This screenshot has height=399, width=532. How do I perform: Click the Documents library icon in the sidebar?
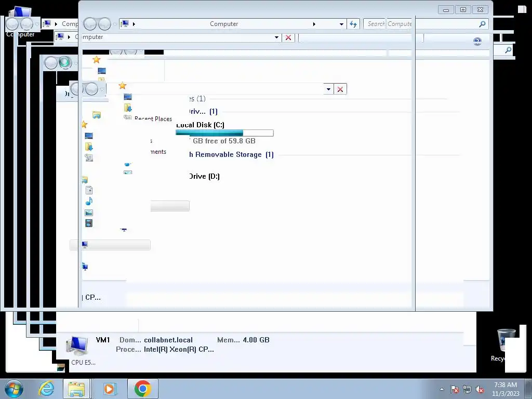click(89, 190)
